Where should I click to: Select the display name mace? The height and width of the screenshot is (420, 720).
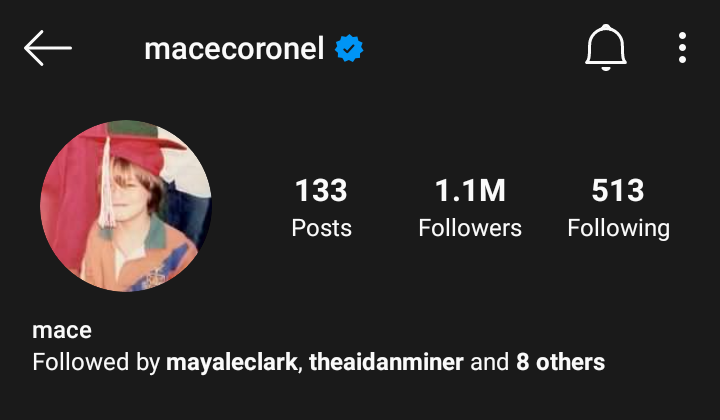coord(62,330)
